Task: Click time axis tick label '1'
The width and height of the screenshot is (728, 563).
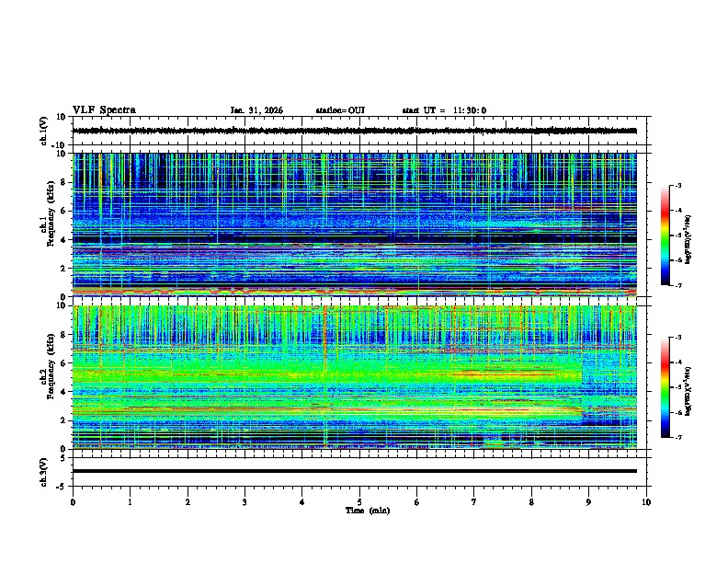Action: [130, 502]
